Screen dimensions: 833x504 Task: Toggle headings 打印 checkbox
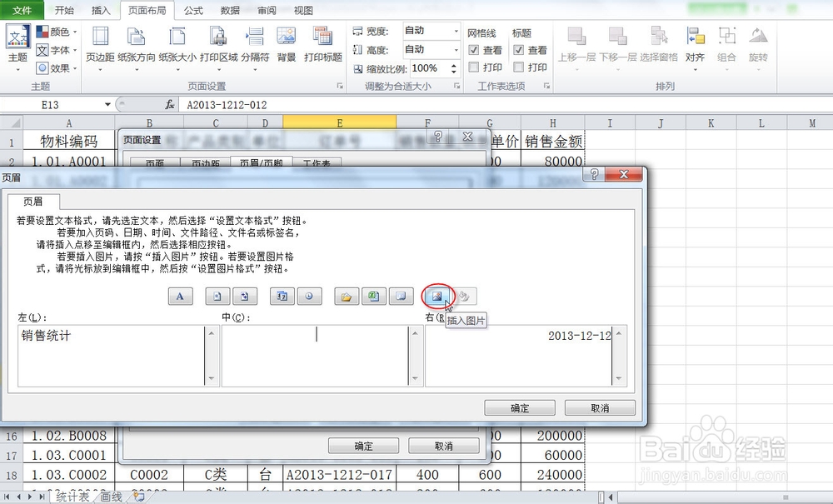(518, 67)
